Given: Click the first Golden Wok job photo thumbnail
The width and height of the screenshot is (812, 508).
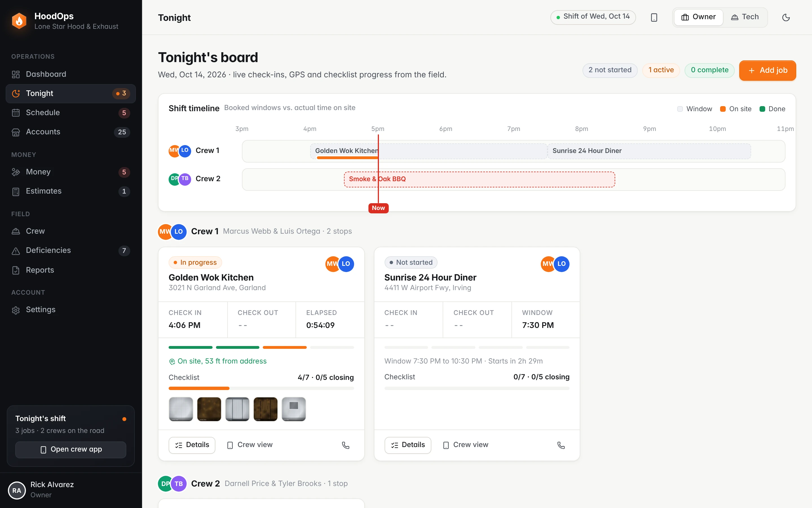Looking at the screenshot, I should click(x=181, y=409).
